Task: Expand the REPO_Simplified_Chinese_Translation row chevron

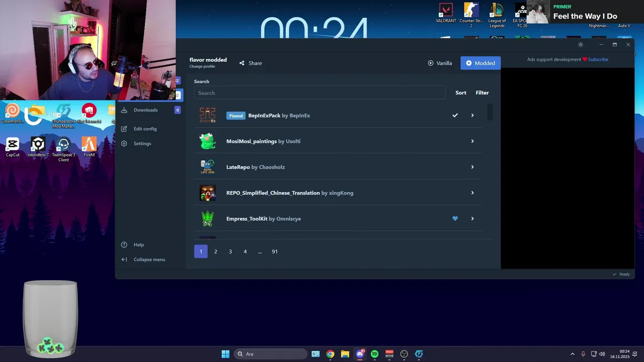Action: [472, 193]
